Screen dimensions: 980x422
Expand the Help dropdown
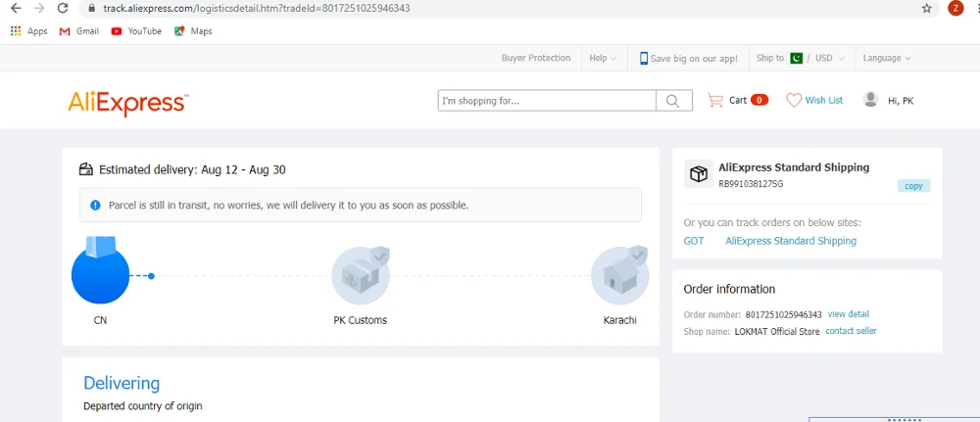pos(603,58)
